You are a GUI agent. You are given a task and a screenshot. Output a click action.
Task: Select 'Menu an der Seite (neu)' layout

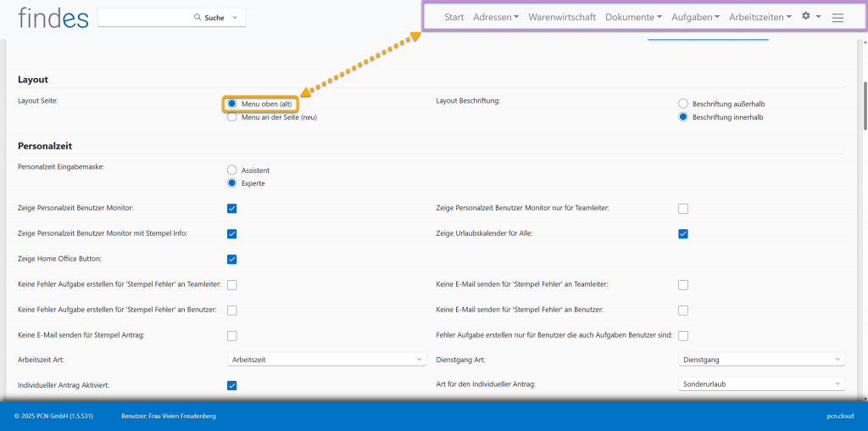click(x=232, y=117)
